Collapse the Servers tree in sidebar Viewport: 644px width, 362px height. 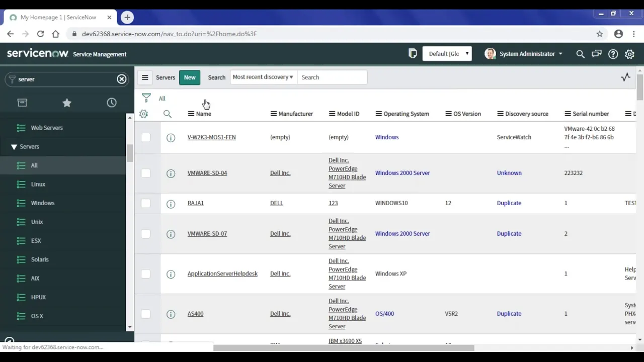[14, 146]
